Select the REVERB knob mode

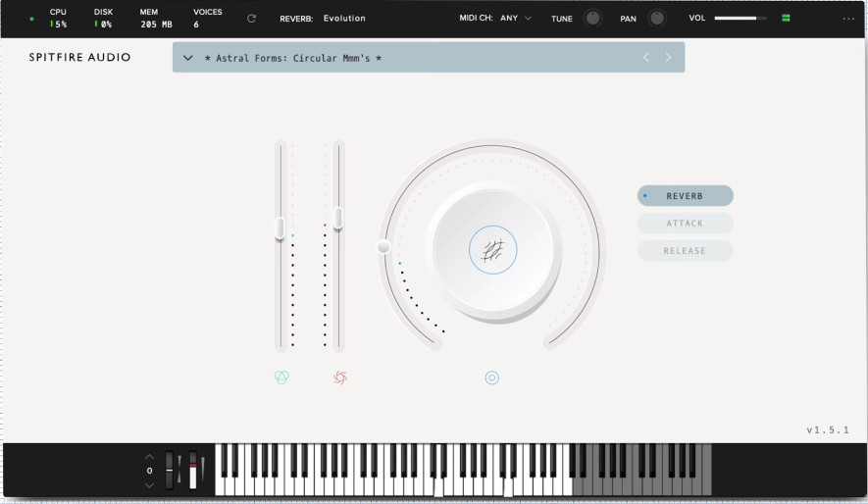coord(686,196)
